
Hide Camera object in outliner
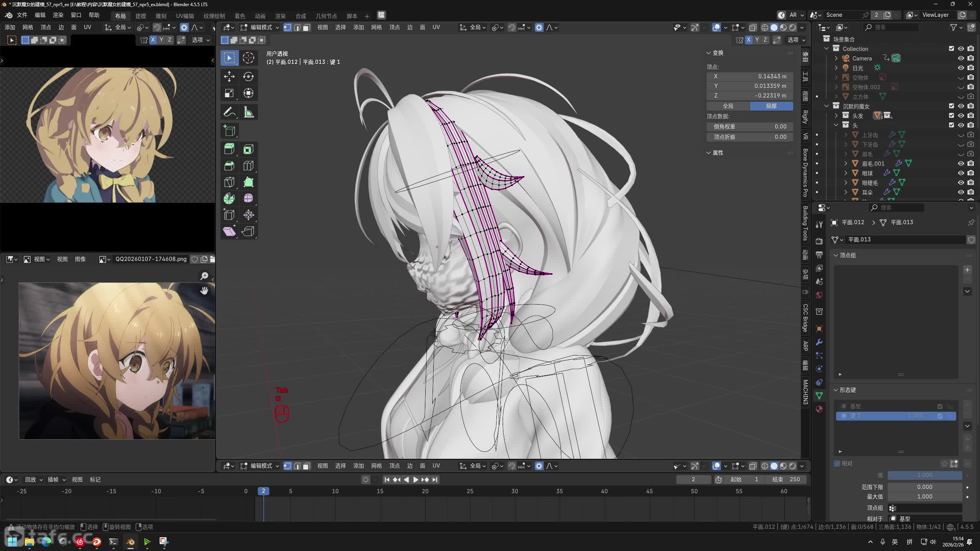pyautogui.click(x=961, y=58)
